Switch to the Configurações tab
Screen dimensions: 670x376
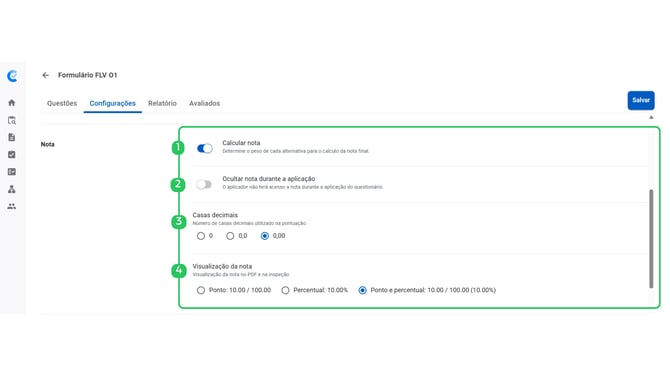point(112,103)
